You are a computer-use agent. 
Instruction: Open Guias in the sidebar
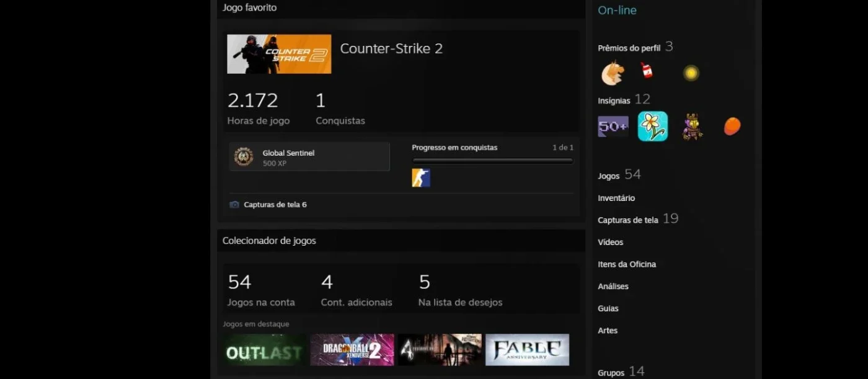pos(608,308)
